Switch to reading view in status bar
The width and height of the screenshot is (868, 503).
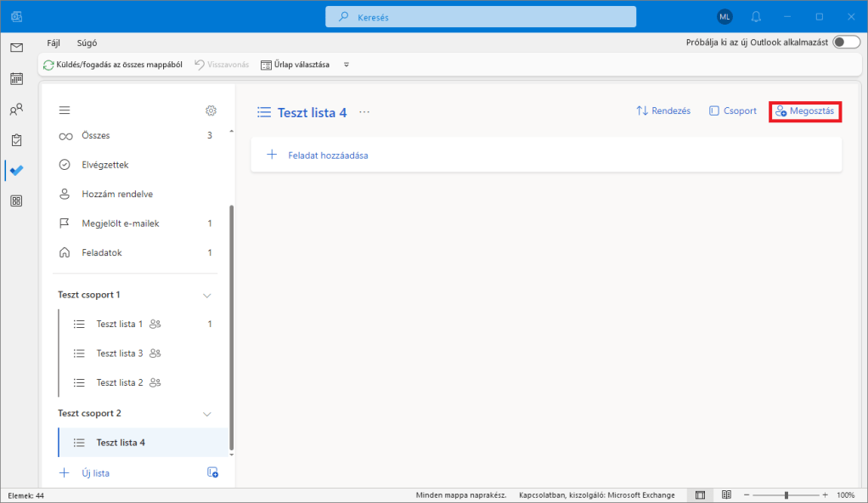(726, 495)
